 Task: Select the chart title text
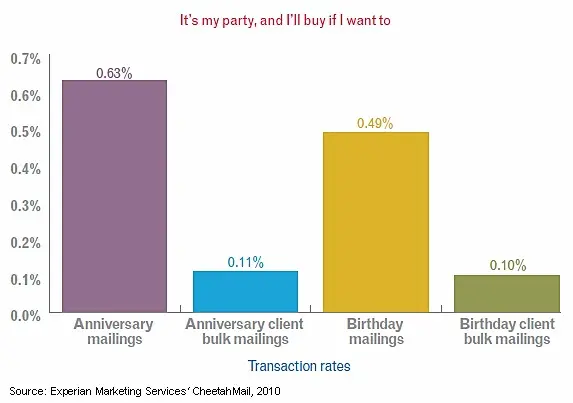click(285, 20)
